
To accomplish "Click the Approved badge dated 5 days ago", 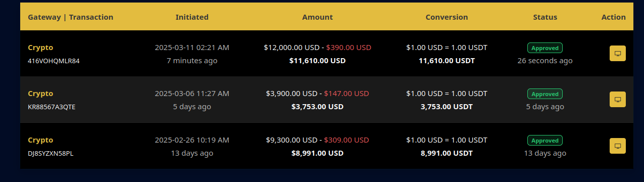I will pyautogui.click(x=545, y=94).
